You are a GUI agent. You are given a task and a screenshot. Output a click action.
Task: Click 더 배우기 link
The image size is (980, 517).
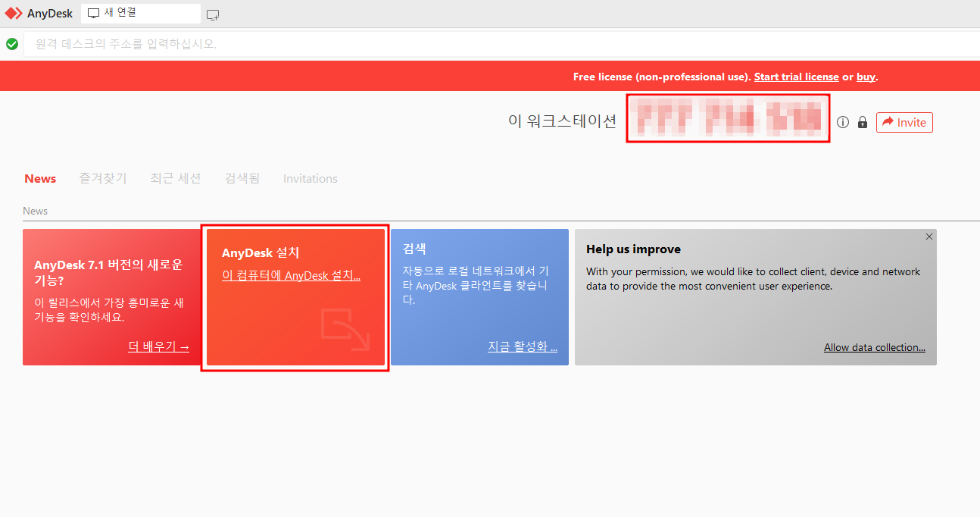click(158, 346)
